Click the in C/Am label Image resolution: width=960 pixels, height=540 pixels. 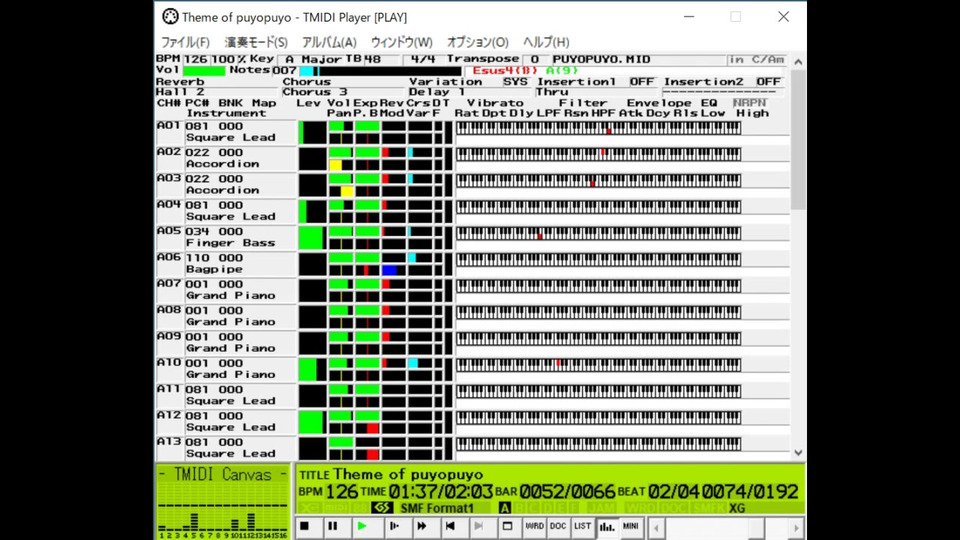pos(757,59)
